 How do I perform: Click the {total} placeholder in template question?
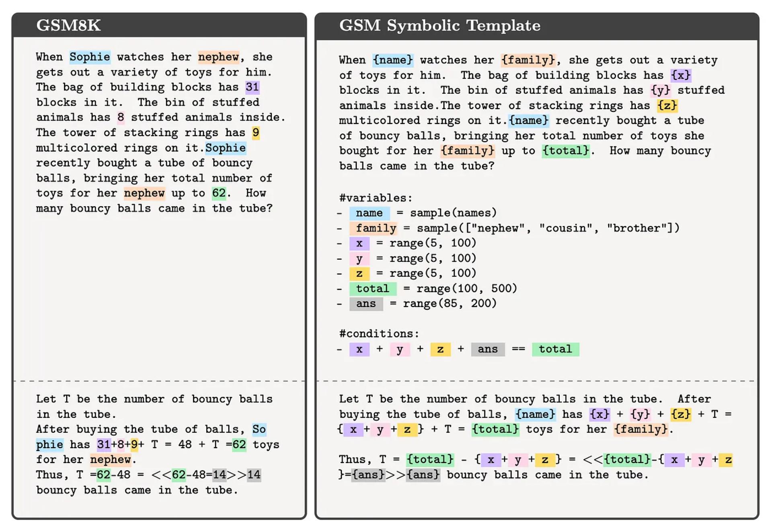(x=566, y=151)
